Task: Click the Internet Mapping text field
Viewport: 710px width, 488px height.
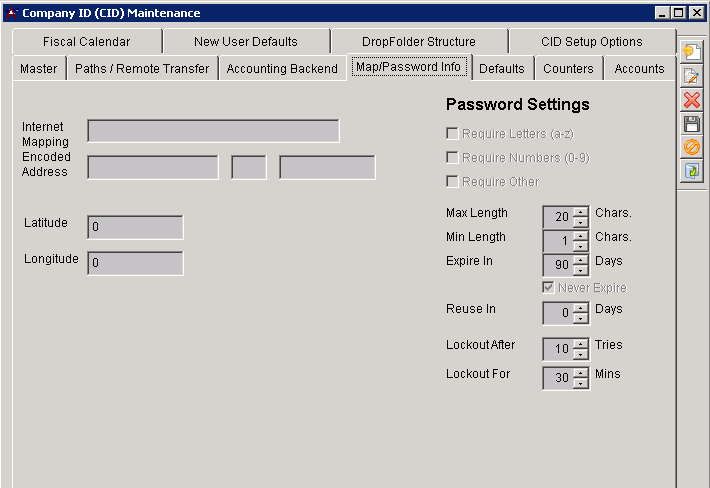Action: tap(213, 131)
